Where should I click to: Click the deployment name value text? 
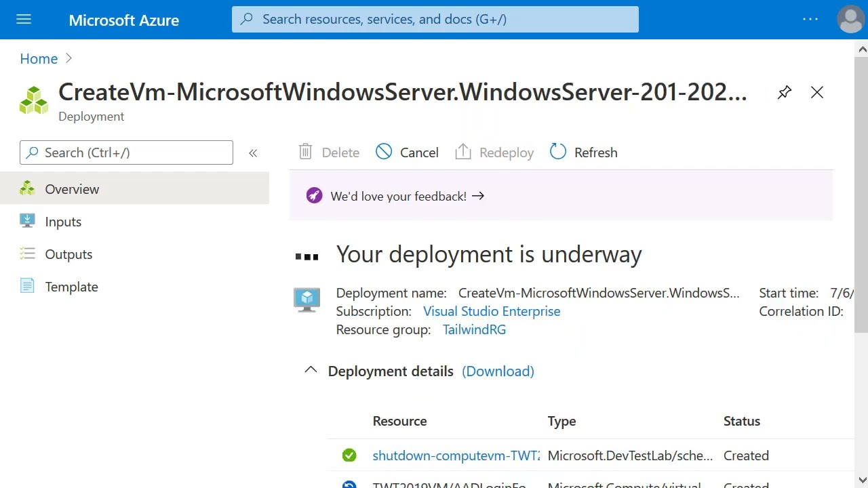[x=599, y=293]
